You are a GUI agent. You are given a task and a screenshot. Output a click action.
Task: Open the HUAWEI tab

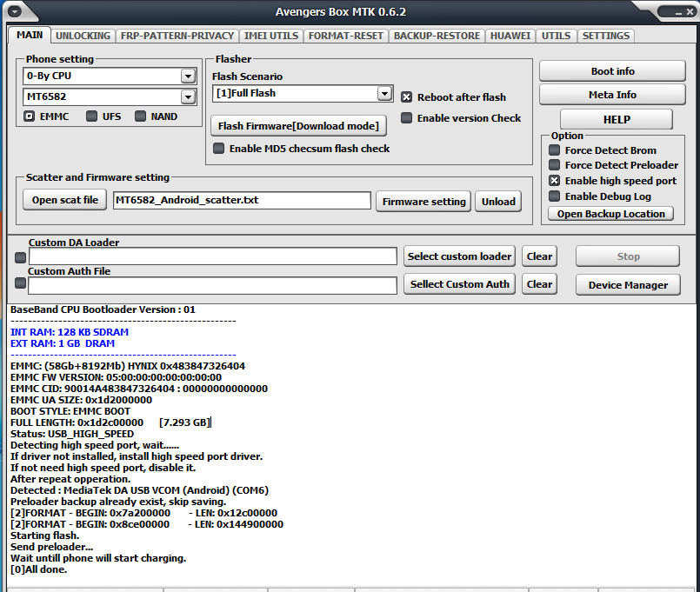coord(510,36)
